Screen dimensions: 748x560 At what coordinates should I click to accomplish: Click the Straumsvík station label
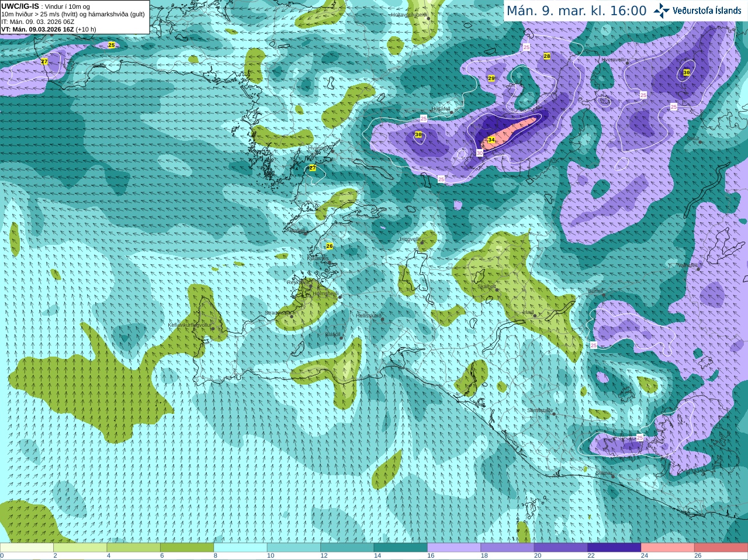click(x=277, y=313)
